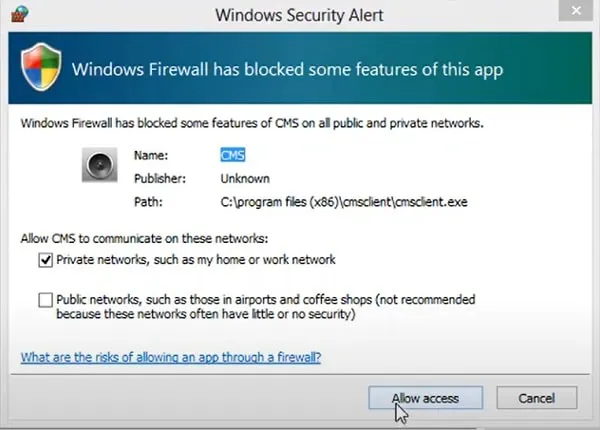Viewport: 600px width, 430px height.
Task: Click the cmsclient.exe path text
Action: pos(344,202)
